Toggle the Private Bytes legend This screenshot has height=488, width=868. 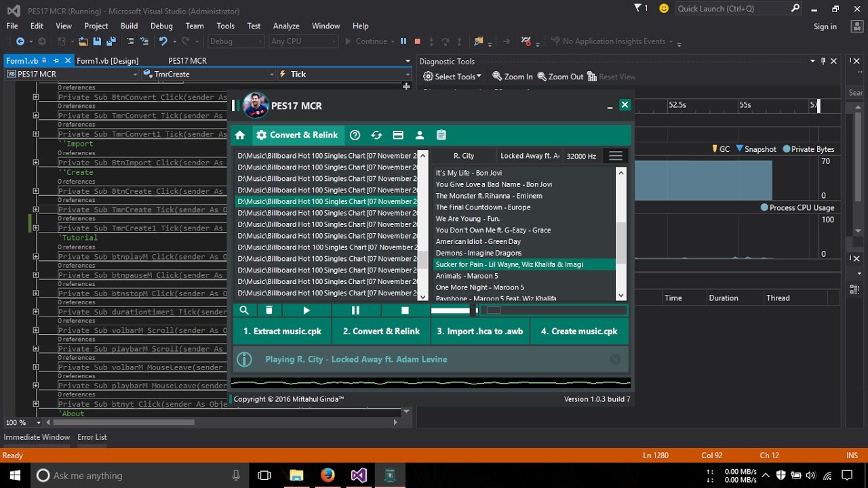pyautogui.click(x=808, y=149)
